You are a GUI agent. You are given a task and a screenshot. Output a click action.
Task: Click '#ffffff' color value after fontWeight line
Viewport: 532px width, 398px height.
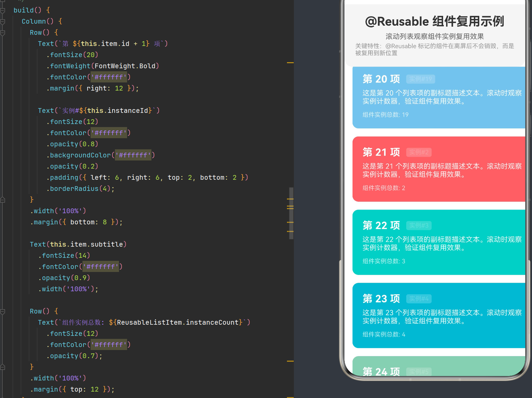tap(109, 77)
